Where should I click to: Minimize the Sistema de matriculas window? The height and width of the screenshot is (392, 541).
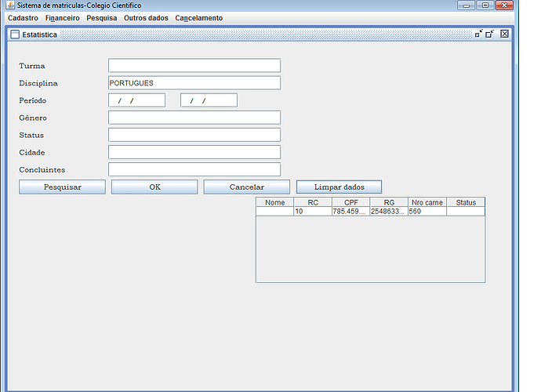pyautogui.click(x=467, y=5)
